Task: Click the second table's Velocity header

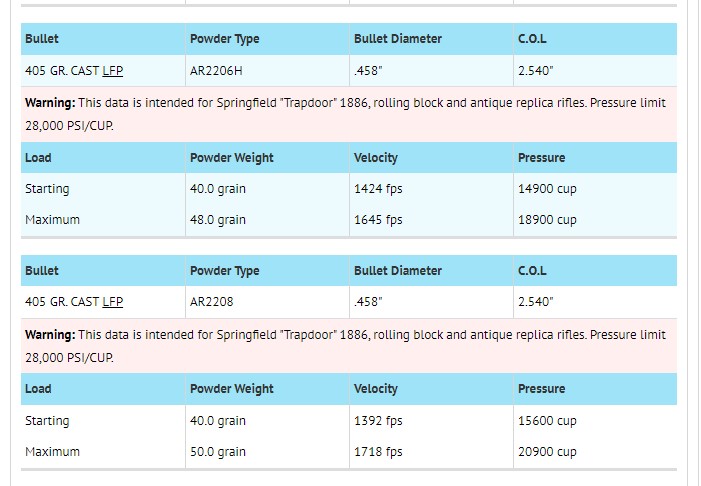Action: [x=376, y=389]
